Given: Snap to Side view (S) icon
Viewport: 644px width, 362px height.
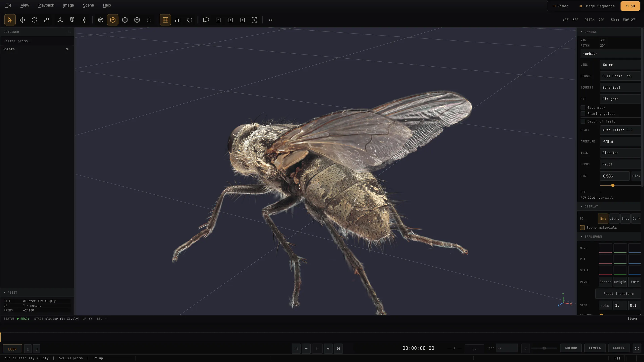Looking at the screenshot, I should coord(230,20).
